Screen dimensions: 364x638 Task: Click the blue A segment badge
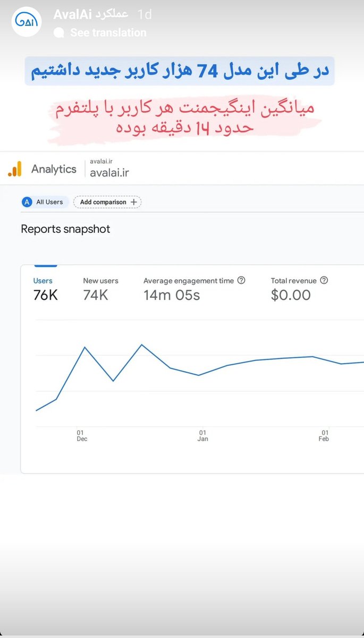pos(27,202)
